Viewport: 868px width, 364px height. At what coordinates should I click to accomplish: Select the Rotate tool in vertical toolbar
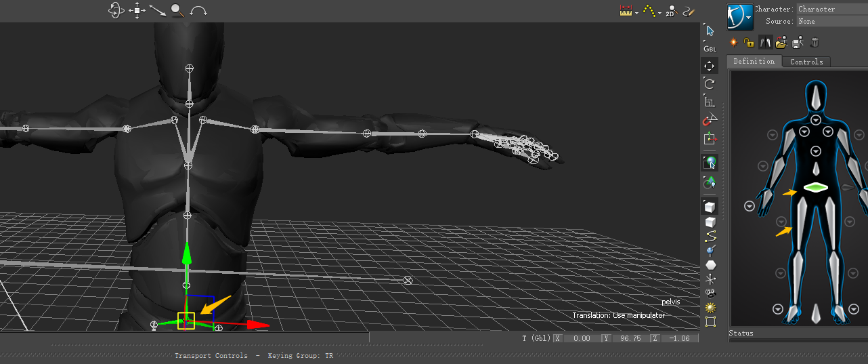pos(710,84)
